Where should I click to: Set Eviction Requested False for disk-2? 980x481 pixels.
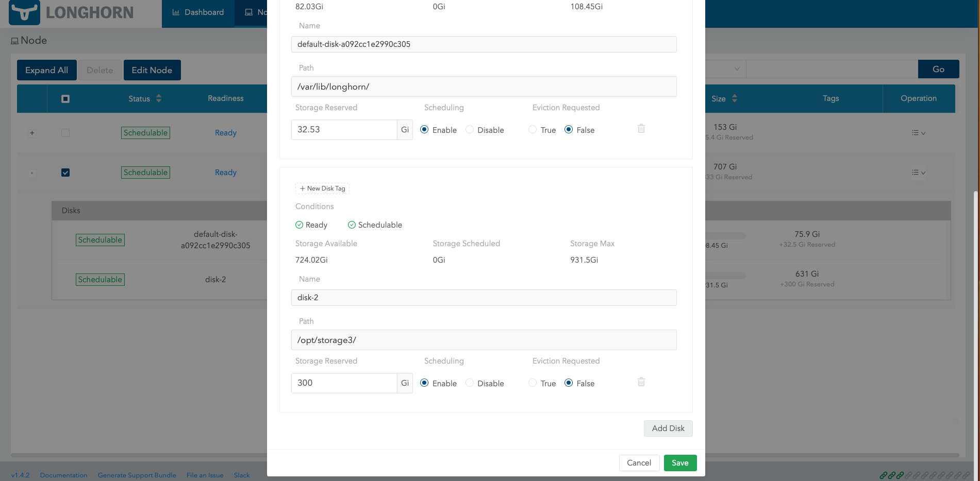coord(569,383)
